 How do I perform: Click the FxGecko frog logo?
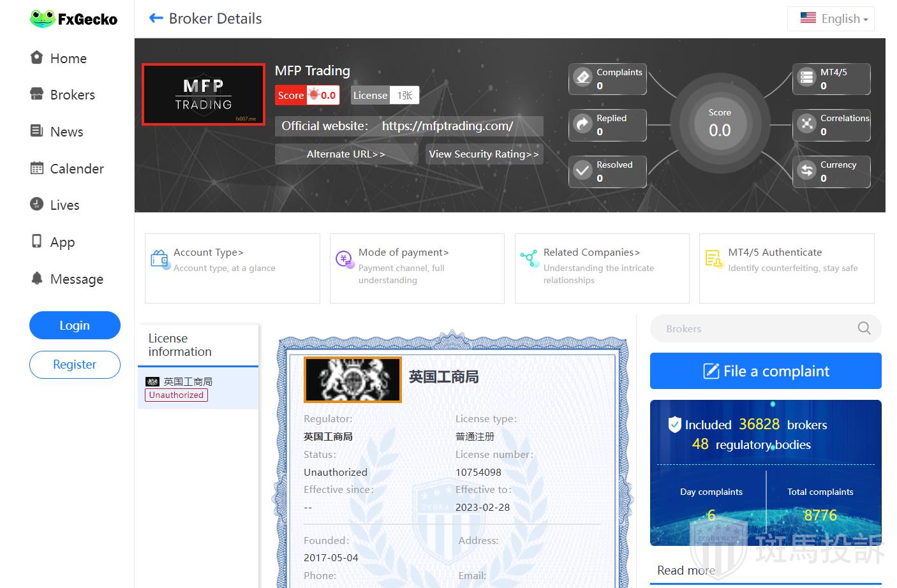[x=43, y=19]
